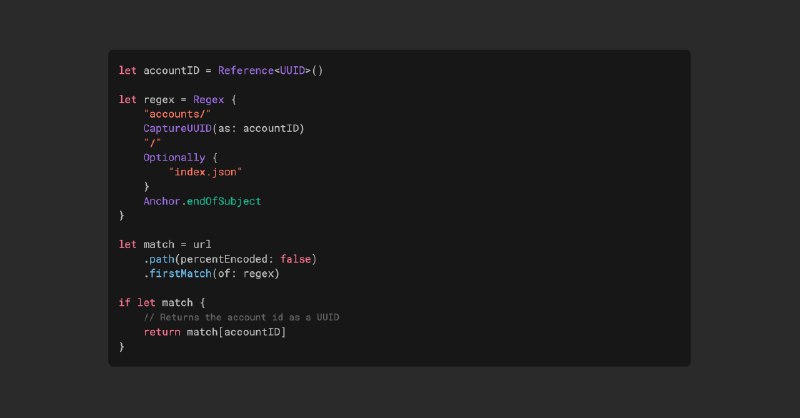Click the 'Anchor.endOfSubject' line
The height and width of the screenshot is (418, 800).
[x=202, y=201]
